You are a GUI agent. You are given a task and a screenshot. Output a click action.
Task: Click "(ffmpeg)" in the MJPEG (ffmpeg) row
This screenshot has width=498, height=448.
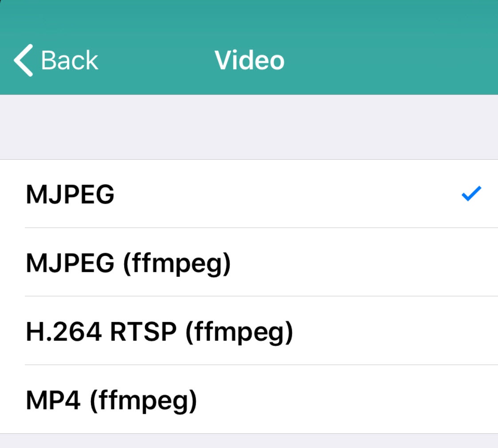[176, 264]
